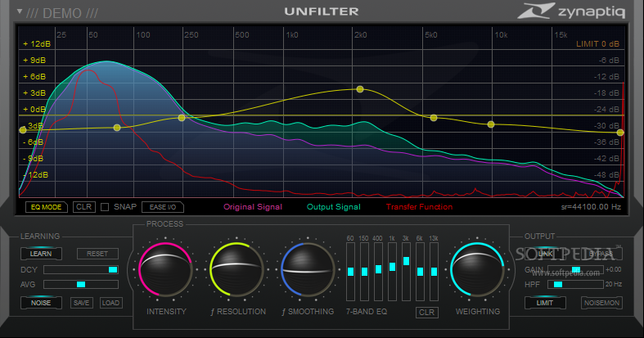The height and width of the screenshot is (338, 644).
Task: Click the 3k band EQ slider
Action: click(406, 272)
